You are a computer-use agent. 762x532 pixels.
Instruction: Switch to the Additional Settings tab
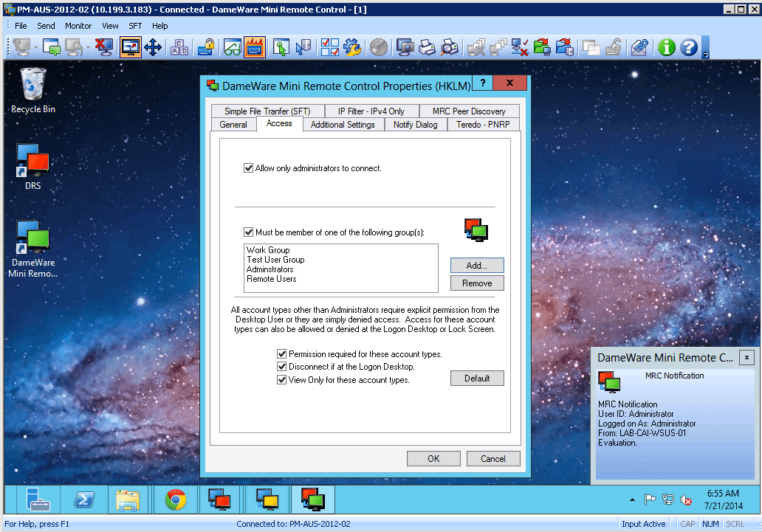click(343, 125)
